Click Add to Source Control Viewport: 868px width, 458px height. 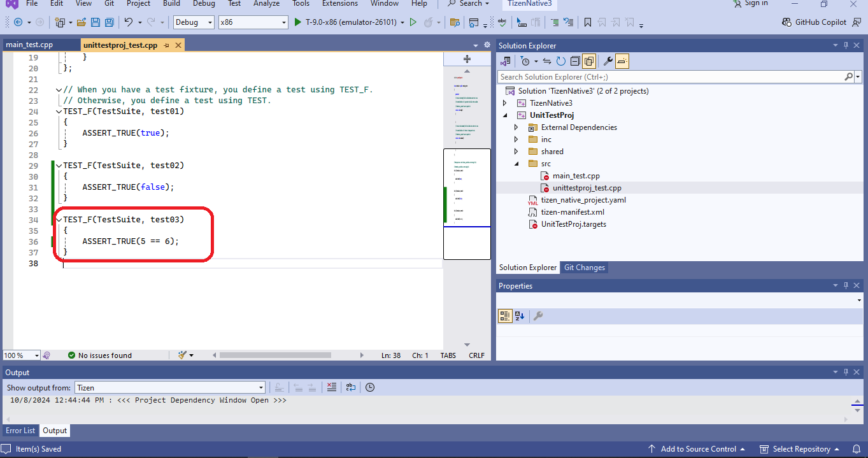697,448
